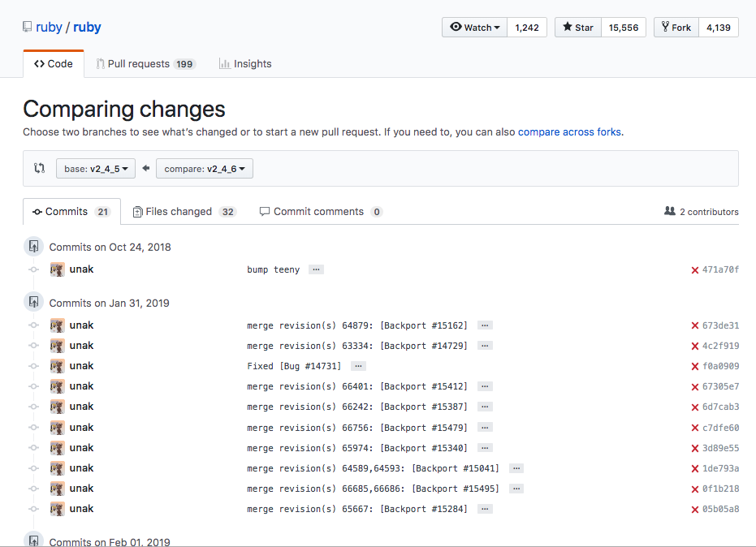Click commit node icon on Backport #15340 row
Screen dimensions: 756x547
(33, 448)
